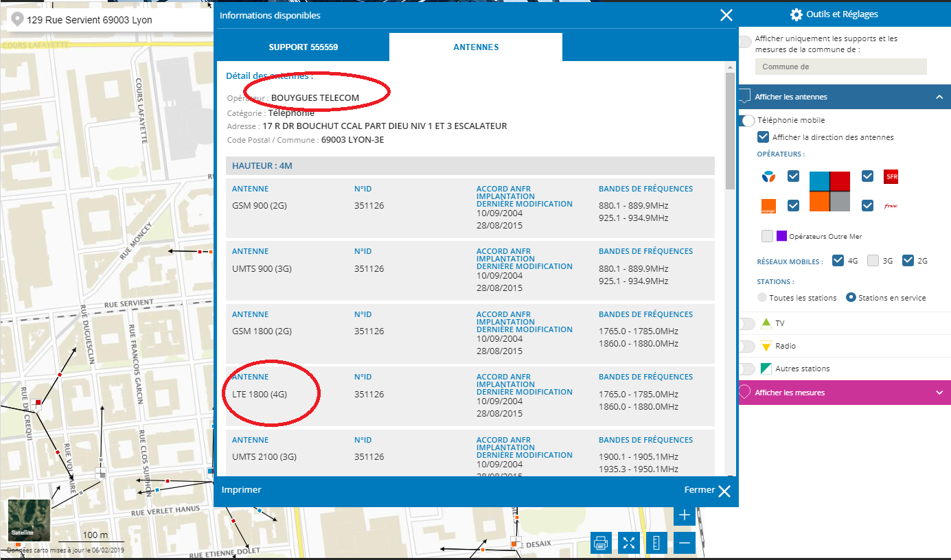951x560 pixels.
Task: Zoom in with the plus button
Action: (x=684, y=515)
